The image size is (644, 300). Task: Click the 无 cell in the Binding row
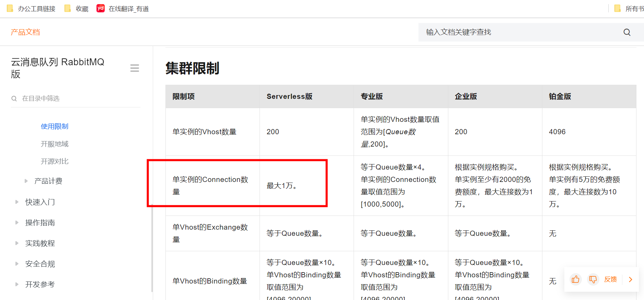pyautogui.click(x=552, y=281)
